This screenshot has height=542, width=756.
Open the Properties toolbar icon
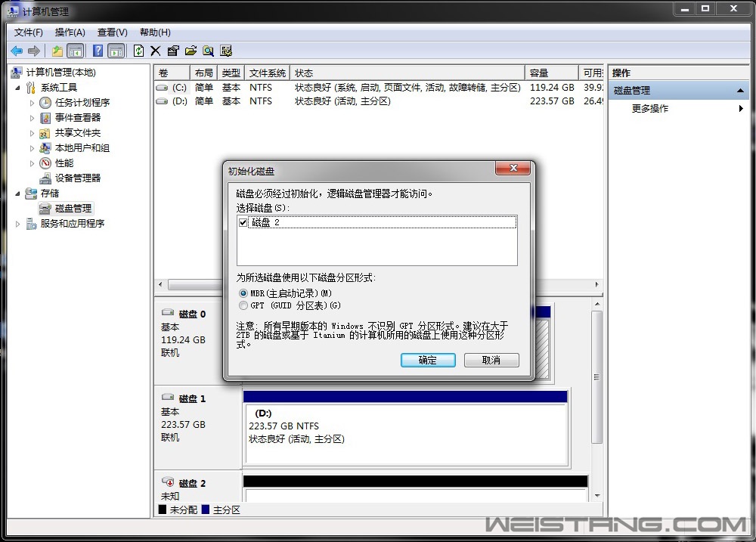point(172,51)
